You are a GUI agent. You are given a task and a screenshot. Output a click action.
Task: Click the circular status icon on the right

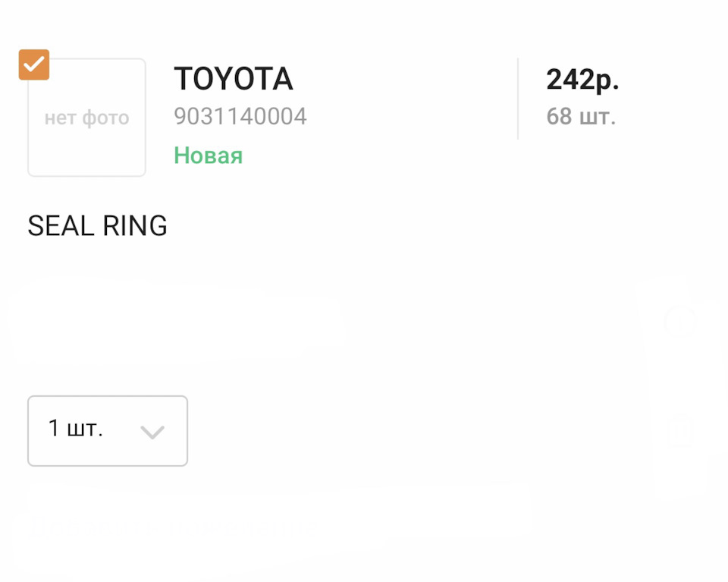tap(680, 321)
